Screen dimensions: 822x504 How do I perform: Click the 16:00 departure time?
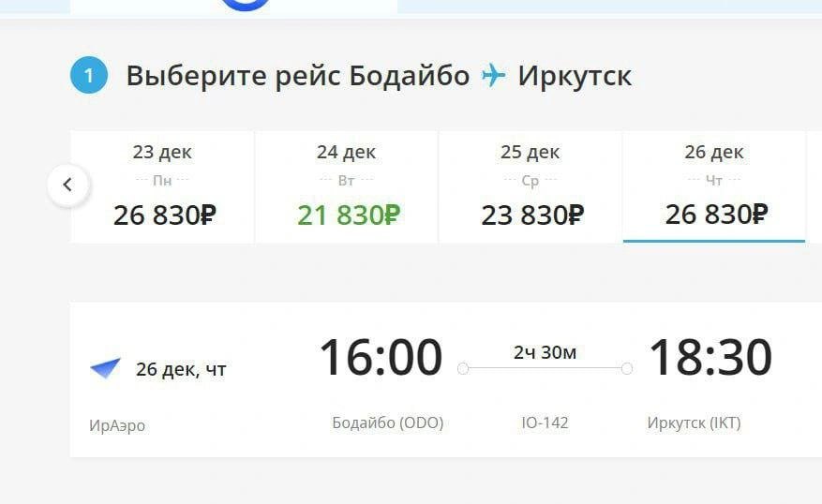point(381,358)
